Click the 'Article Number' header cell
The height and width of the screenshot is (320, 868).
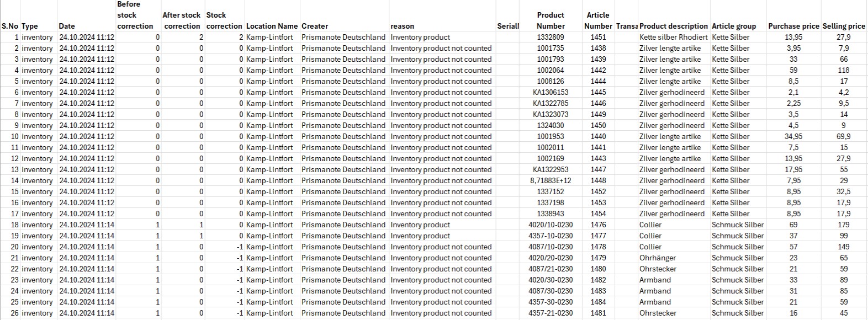(x=598, y=20)
